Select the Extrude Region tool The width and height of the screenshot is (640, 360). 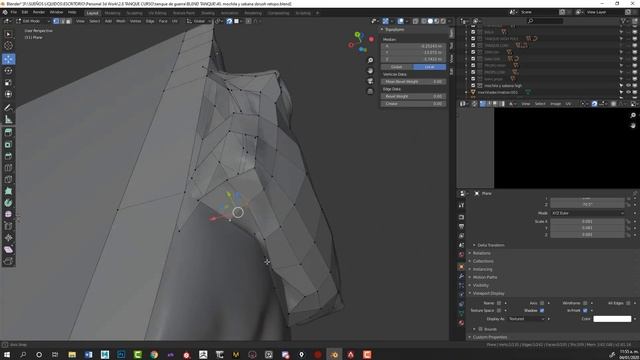pyautogui.click(x=8, y=133)
